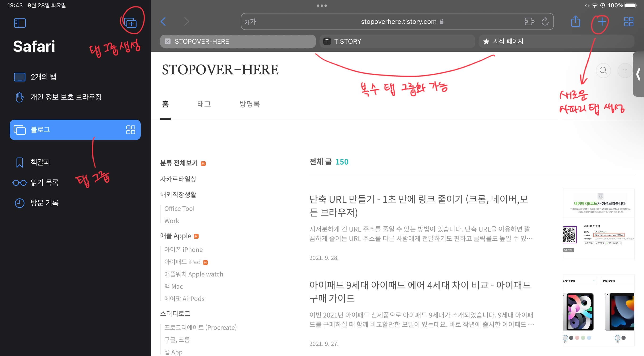This screenshot has width=644, height=356.
Task: Click the blog more-options round button
Action: [625, 71]
